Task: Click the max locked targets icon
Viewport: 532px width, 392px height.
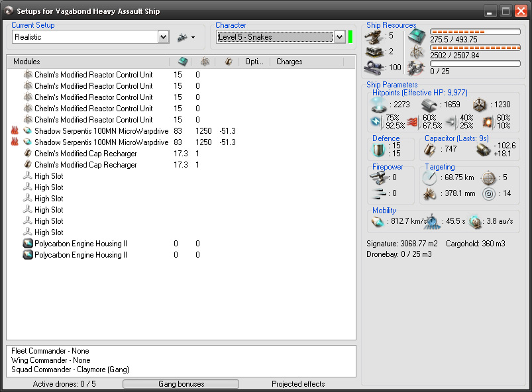Action: click(x=489, y=177)
